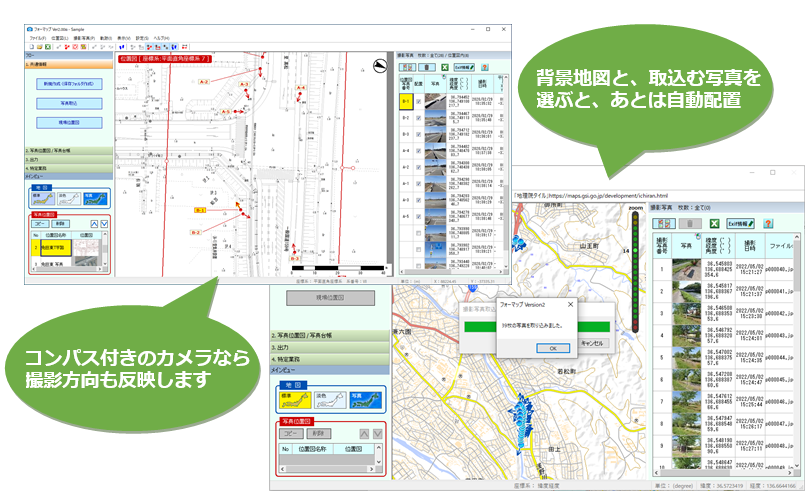Toggle the 配置 checkbox for row A-2
Image resolution: width=810 pixels, height=494 pixels.
coord(418,167)
